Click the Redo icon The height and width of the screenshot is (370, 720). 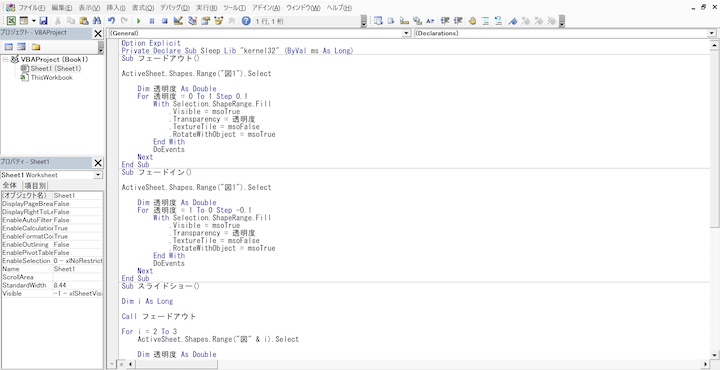click(124, 21)
